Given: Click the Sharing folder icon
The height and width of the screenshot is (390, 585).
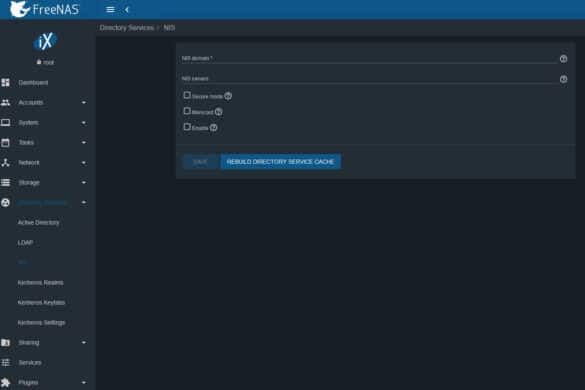Looking at the screenshot, I should tap(6, 342).
